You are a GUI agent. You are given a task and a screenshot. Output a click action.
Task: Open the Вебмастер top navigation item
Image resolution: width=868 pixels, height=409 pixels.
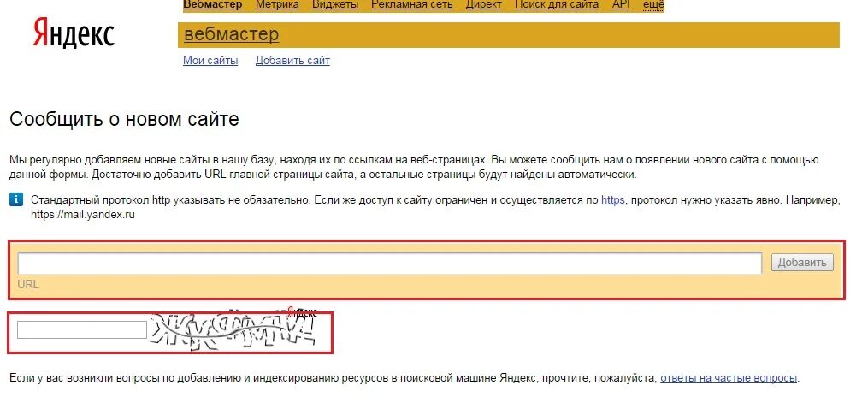click(x=213, y=5)
